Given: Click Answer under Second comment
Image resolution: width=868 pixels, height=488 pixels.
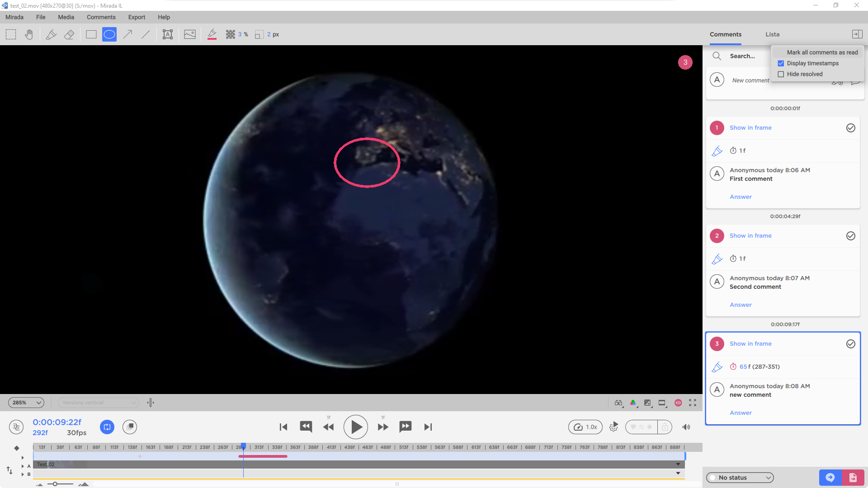Looking at the screenshot, I should tap(741, 305).
